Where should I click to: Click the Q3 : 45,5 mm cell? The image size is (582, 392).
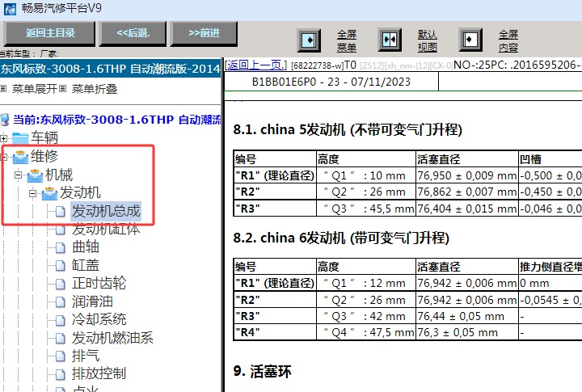tap(366, 209)
